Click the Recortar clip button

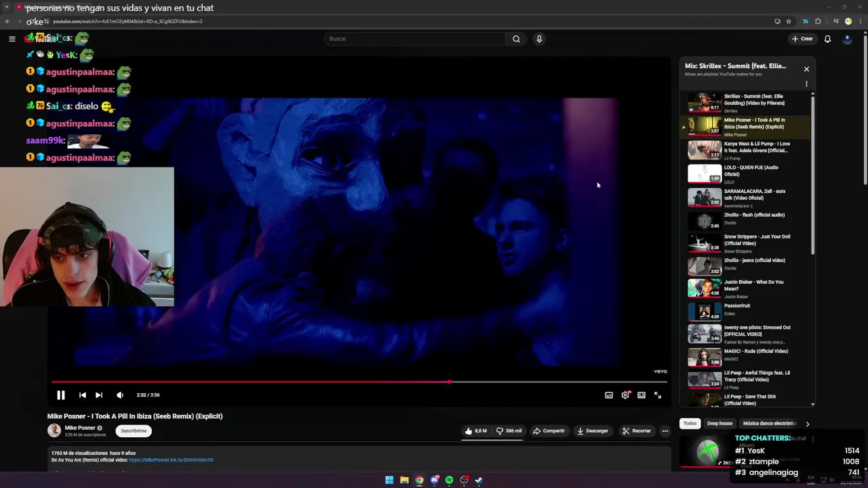[x=637, y=431]
